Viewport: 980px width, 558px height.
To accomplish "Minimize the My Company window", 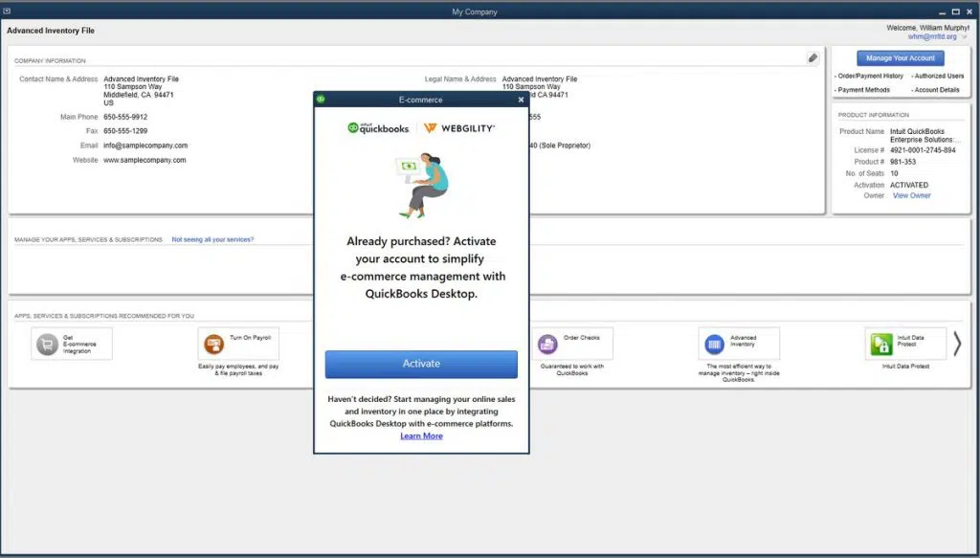I will pyautogui.click(x=943, y=12).
